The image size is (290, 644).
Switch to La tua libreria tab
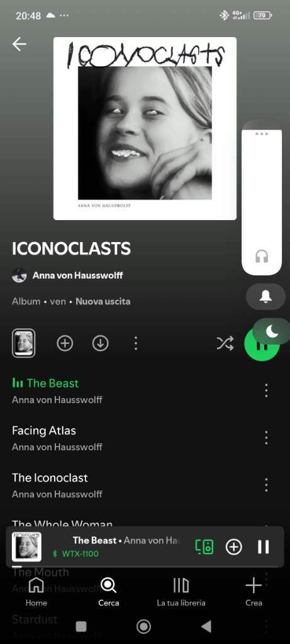pyautogui.click(x=181, y=591)
